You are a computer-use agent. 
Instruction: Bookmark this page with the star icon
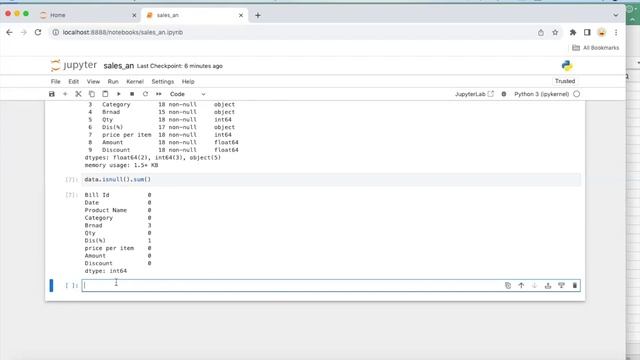[x=555, y=32]
